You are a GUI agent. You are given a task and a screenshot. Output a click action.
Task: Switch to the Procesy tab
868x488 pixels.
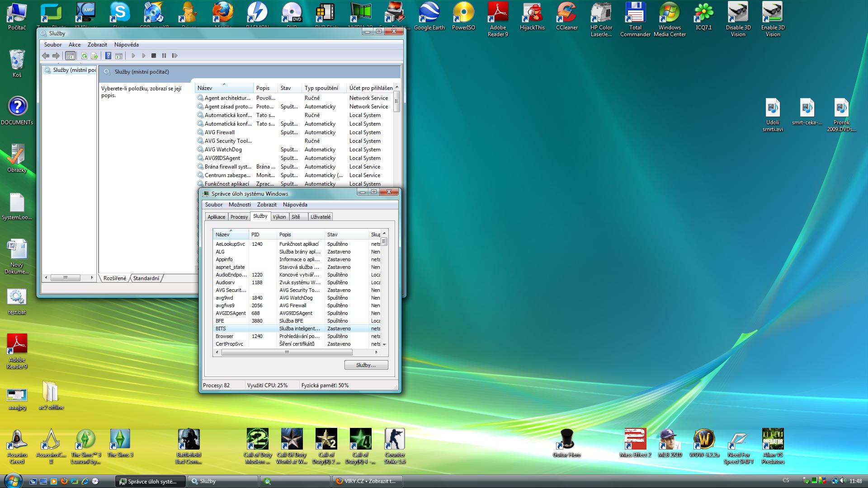239,217
